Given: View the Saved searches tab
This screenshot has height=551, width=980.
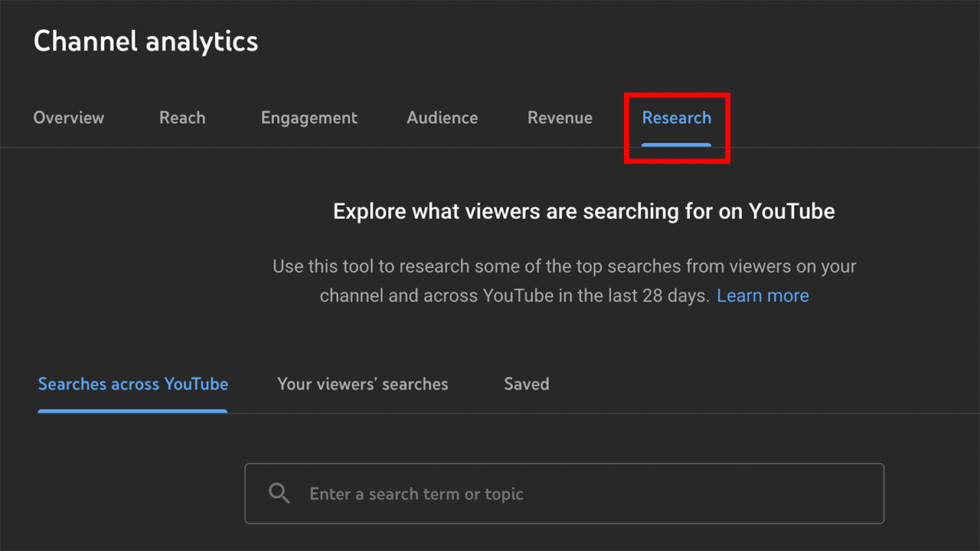Looking at the screenshot, I should pyautogui.click(x=527, y=384).
